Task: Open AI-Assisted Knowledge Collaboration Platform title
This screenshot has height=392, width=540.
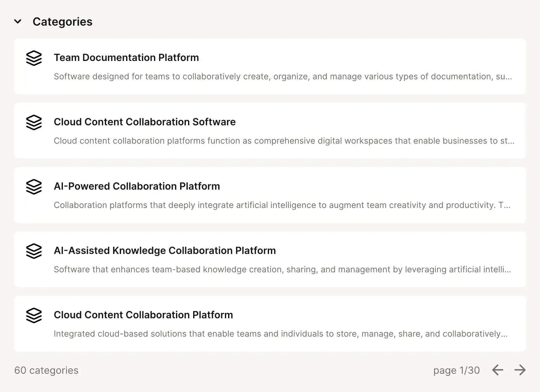Action: (165, 251)
